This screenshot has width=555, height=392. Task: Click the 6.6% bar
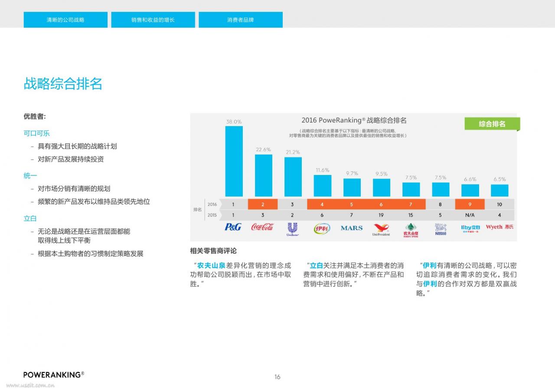(470, 191)
